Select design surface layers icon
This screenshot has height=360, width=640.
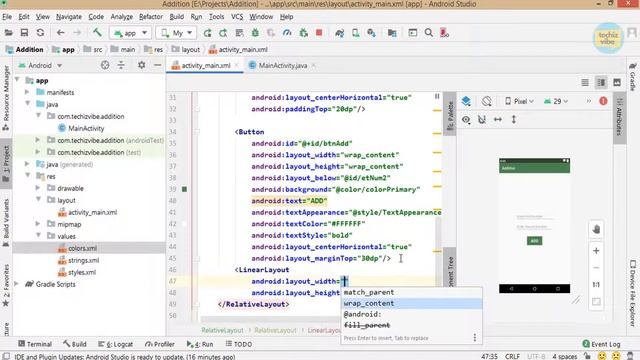pyautogui.click(x=466, y=101)
